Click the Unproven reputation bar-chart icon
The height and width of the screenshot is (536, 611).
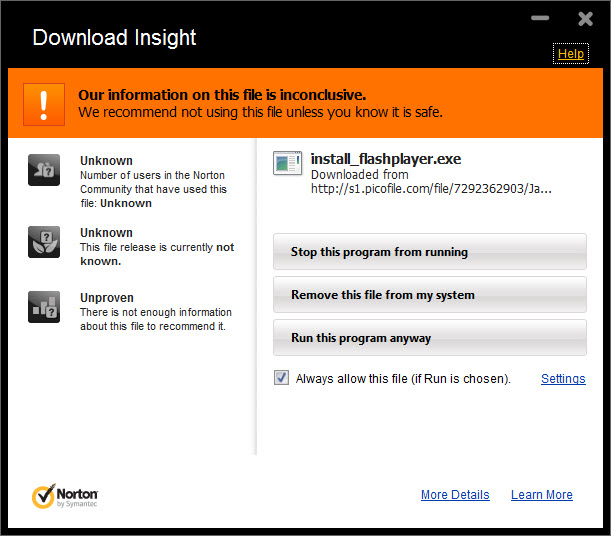[x=44, y=307]
